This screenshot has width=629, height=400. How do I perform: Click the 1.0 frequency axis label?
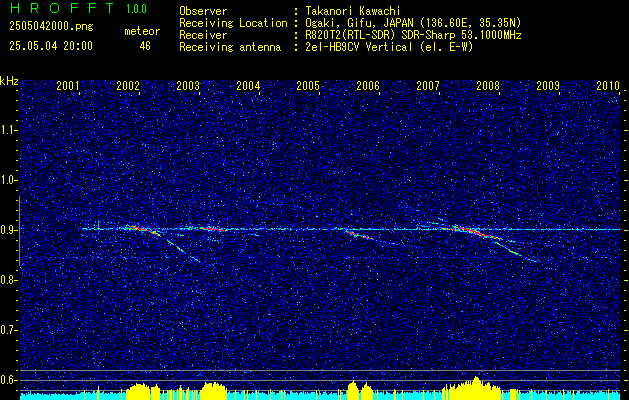click(x=9, y=180)
